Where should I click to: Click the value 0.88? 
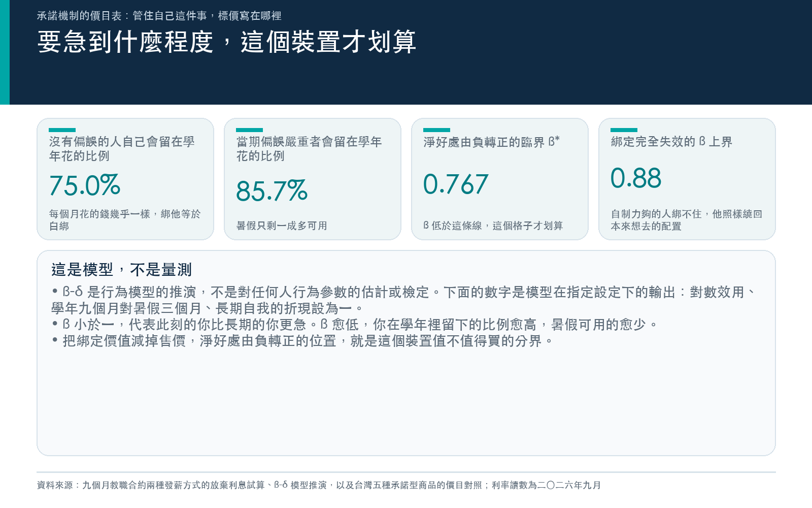636,178
